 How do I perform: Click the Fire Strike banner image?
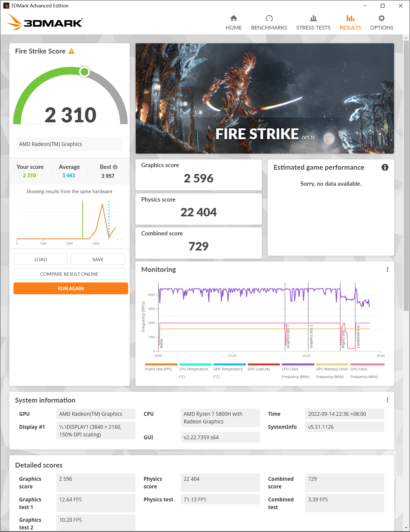coord(265,98)
